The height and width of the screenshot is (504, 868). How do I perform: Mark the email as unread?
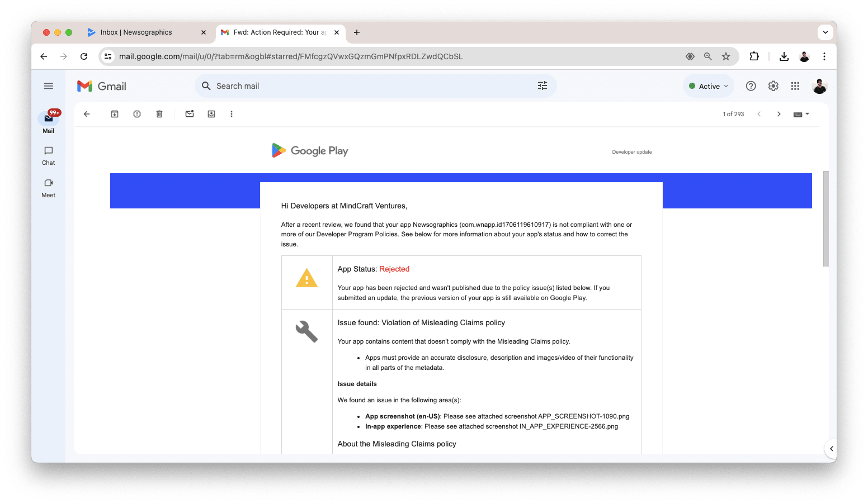[190, 114]
